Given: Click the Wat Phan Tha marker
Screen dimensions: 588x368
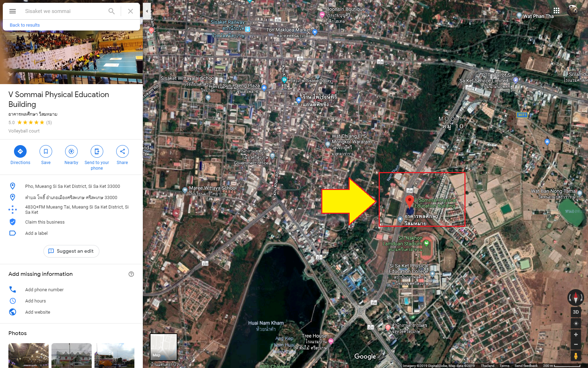Looking at the screenshot, I should coord(519,15).
